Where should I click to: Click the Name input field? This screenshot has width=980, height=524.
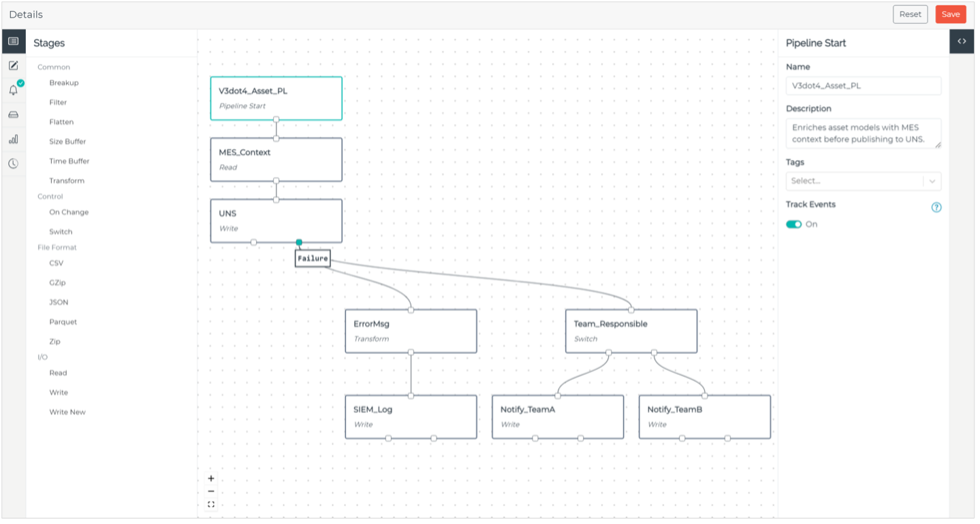863,86
